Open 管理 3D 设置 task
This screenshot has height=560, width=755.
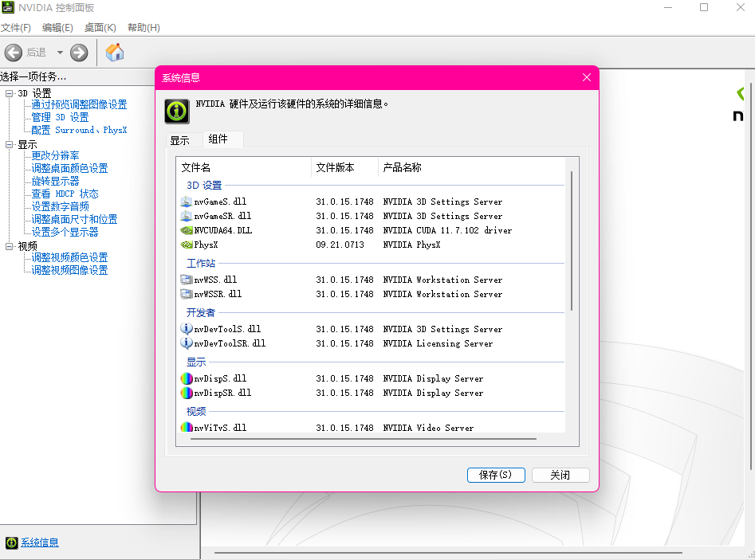[60, 117]
